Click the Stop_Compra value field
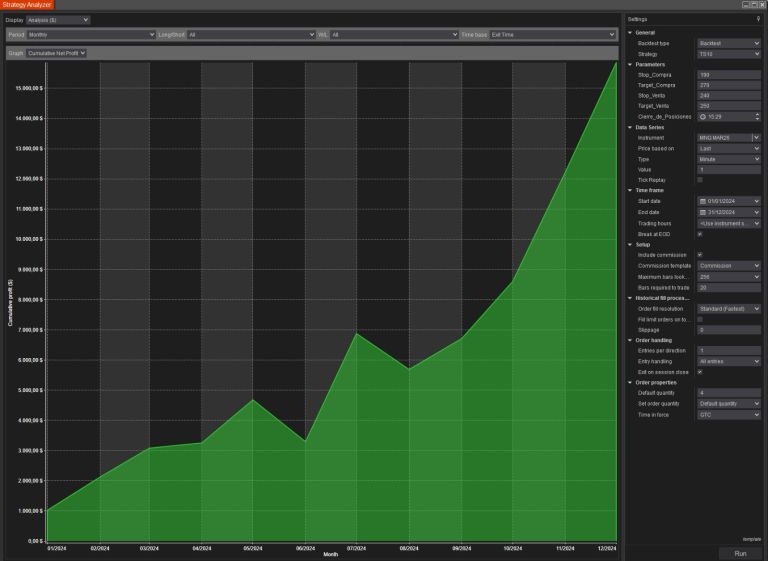The image size is (768, 561). point(729,75)
